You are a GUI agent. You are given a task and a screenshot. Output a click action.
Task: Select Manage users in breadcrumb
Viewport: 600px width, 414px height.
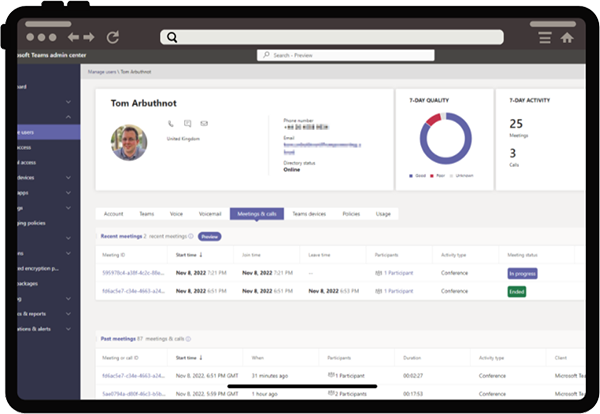102,72
